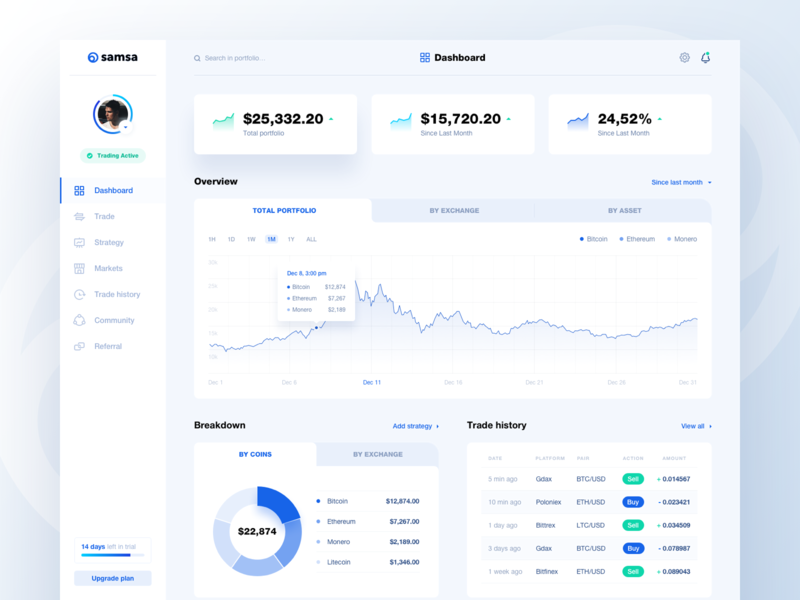Click the user profile avatar
Screen dimensions: 800x600
point(113,114)
